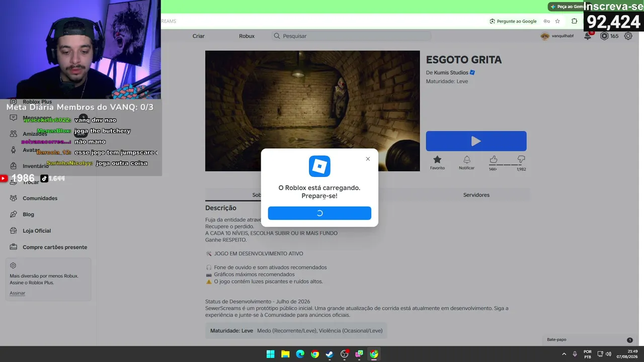The image size is (644, 362).
Task: Open Compre cartões presente in the sidebar
Action: point(55,247)
